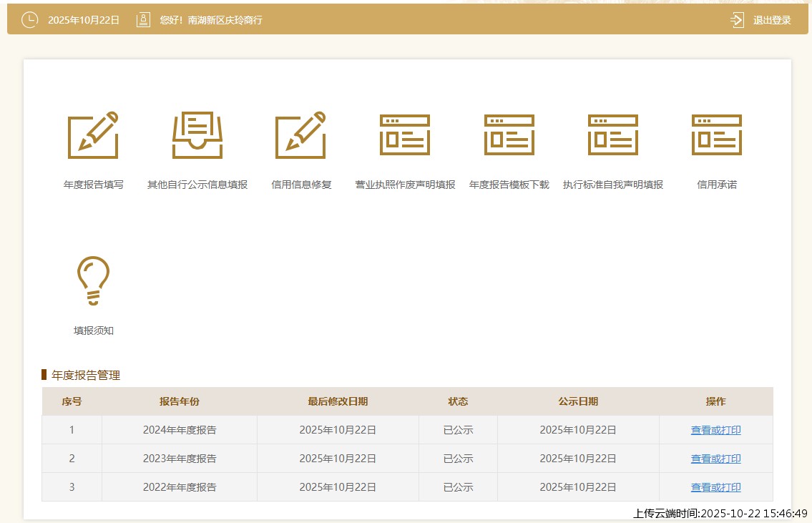The image size is (812, 523).
Task: Click the 信用承诺 icon
Action: click(x=716, y=135)
